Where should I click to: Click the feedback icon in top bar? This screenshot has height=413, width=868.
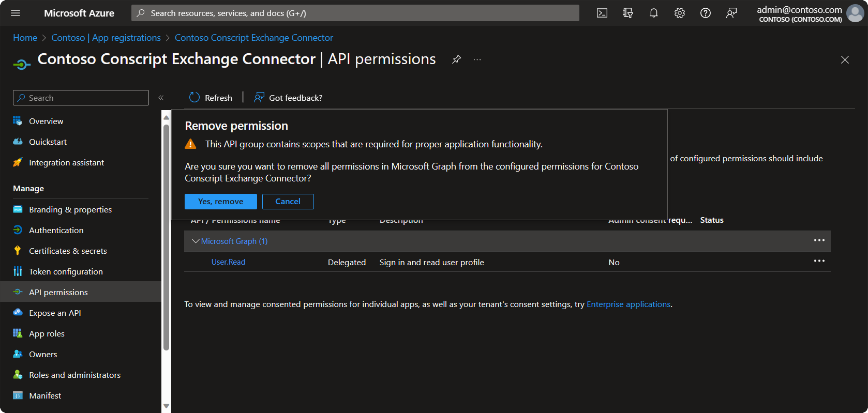click(x=731, y=13)
